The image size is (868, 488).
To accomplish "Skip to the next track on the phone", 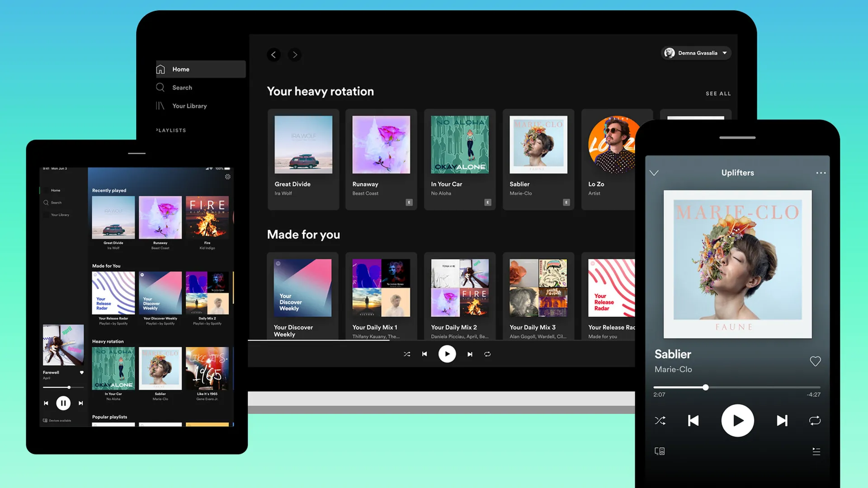I will (x=782, y=420).
